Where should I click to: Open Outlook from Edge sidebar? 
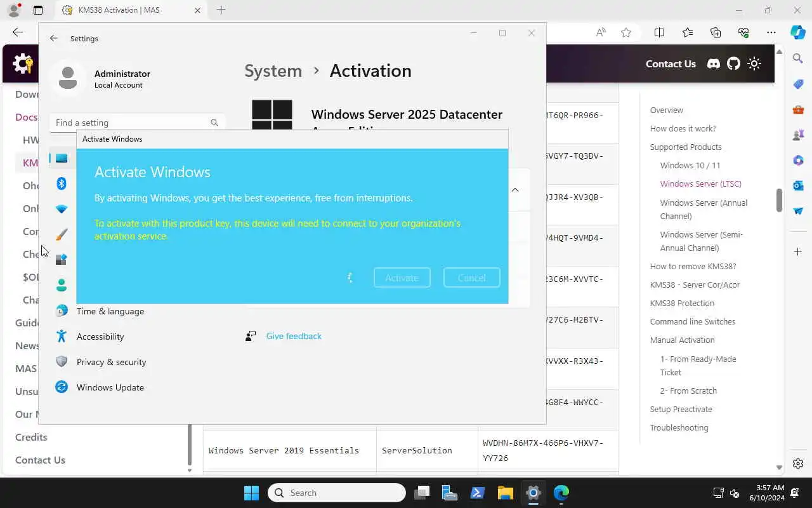[798, 185]
